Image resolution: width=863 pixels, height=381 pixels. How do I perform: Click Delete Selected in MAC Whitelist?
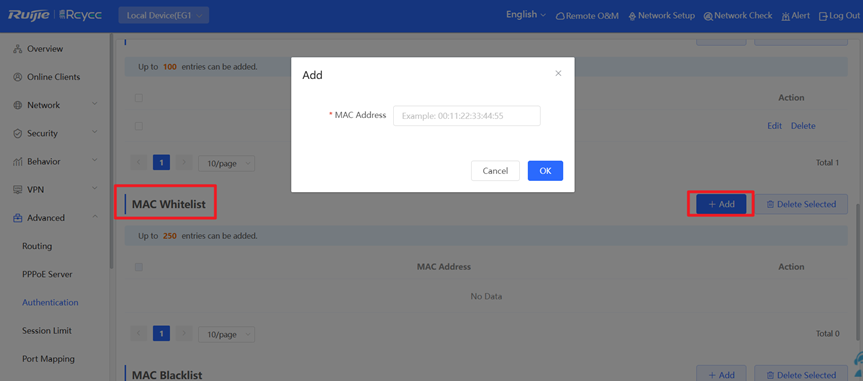pyautogui.click(x=801, y=204)
